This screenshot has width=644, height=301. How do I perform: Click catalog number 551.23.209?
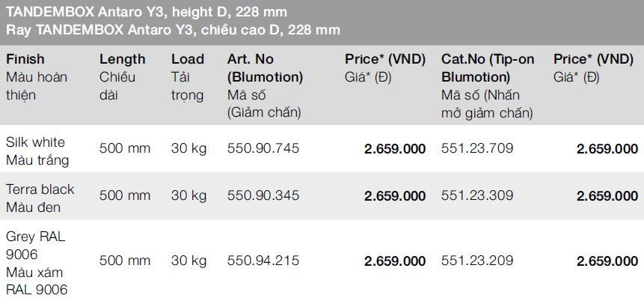coord(477,261)
